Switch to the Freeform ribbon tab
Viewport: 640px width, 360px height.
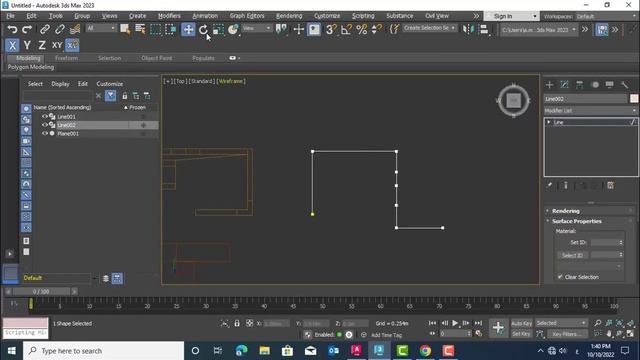66,58
